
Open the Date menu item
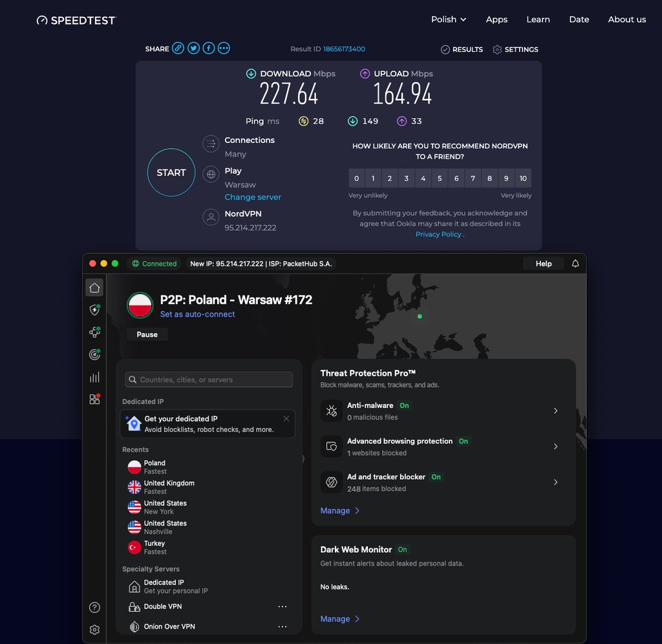pyautogui.click(x=579, y=19)
